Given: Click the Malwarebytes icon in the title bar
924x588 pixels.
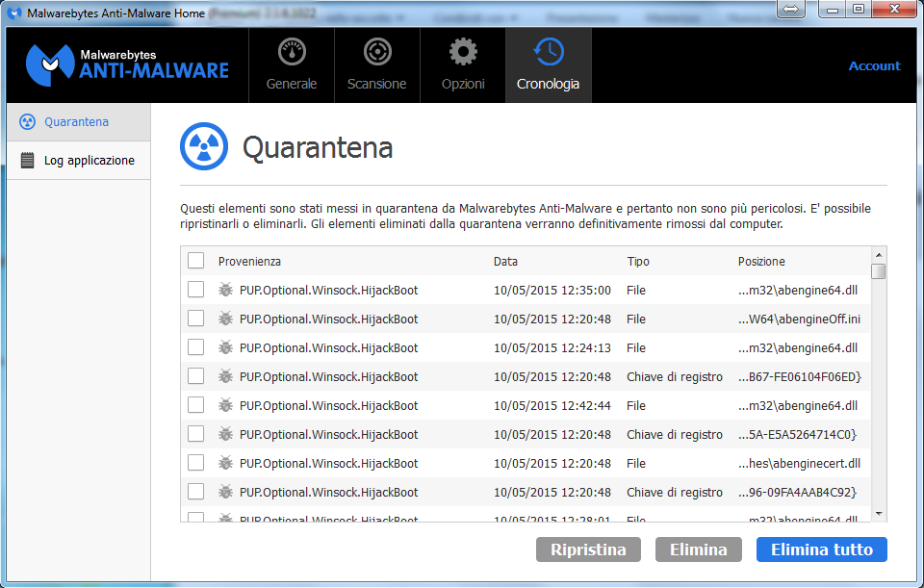Looking at the screenshot, I should [14, 13].
